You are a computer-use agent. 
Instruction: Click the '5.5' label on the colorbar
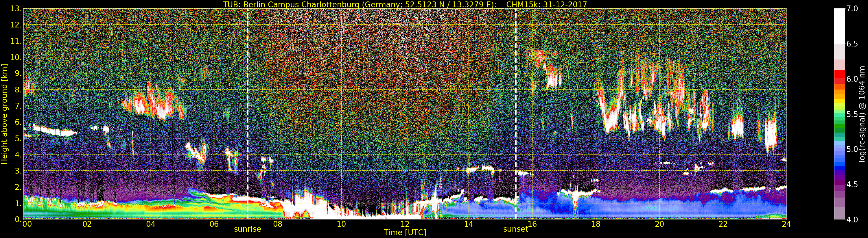[852, 114]
